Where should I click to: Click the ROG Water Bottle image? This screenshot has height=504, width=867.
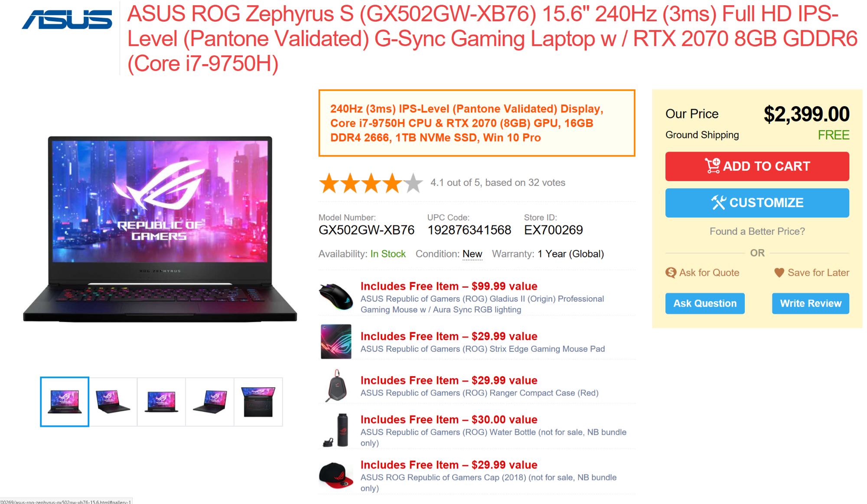[337, 430]
